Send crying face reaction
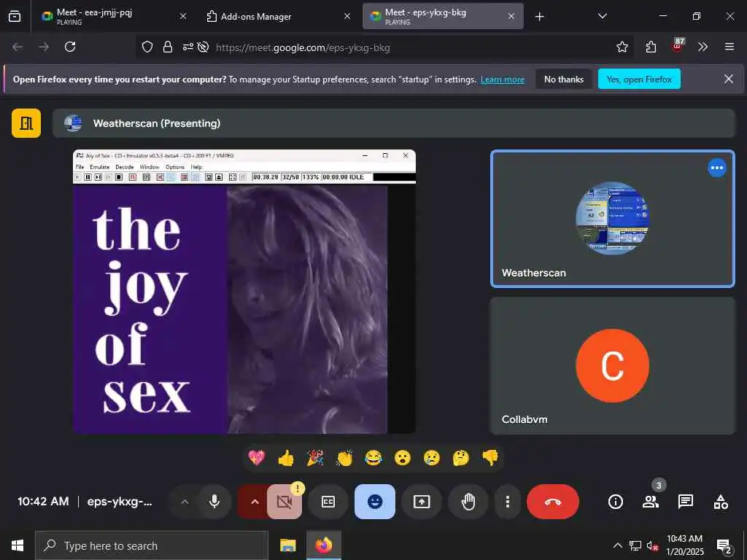The image size is (747, 560). 432,458
